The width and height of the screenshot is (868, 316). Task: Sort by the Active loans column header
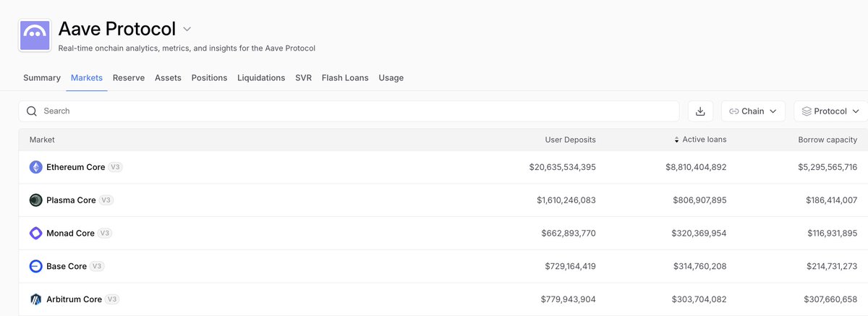[700, 140]
